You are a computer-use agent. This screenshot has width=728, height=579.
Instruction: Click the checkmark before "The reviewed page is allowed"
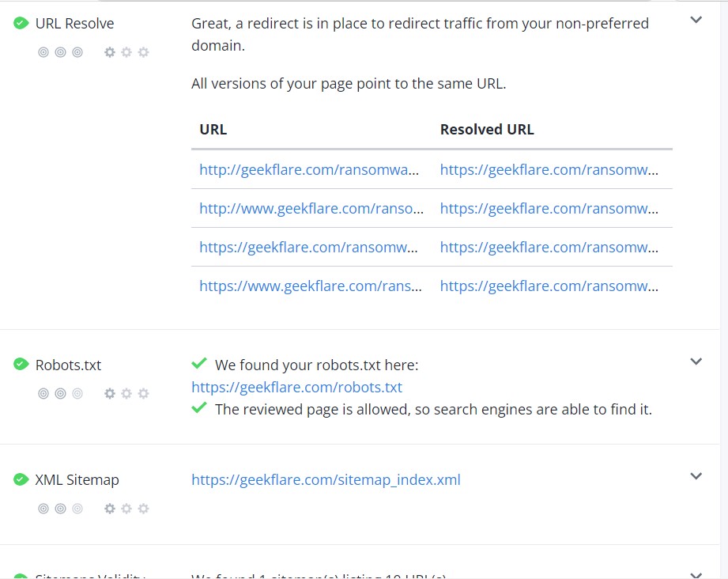(199, 408)
